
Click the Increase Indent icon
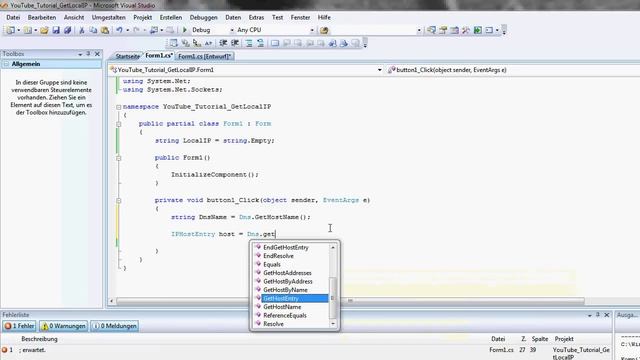pos(235,43)
